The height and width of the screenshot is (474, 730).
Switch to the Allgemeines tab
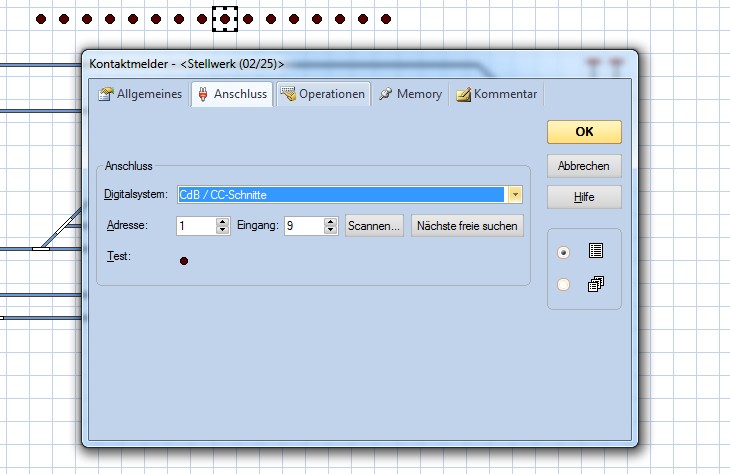pyautogui.click(x=140, y=94)
